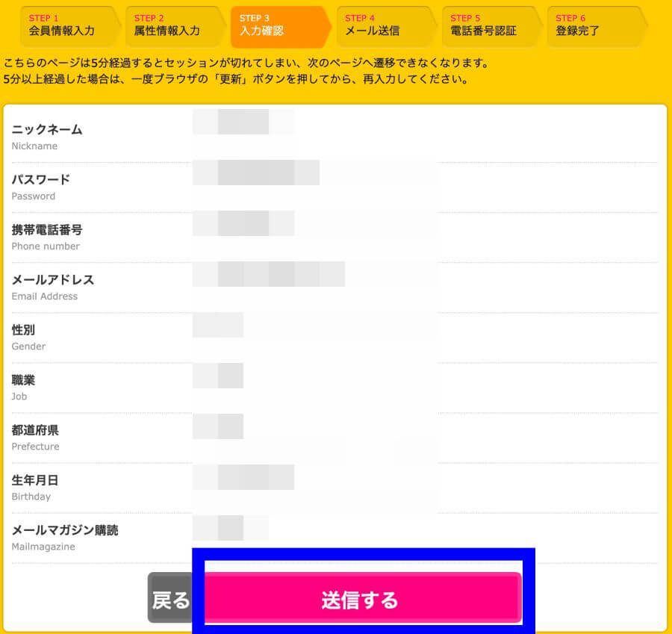Click the メールアドレス field label
This screenshot has width=672, height=634.
pos(53,280)
